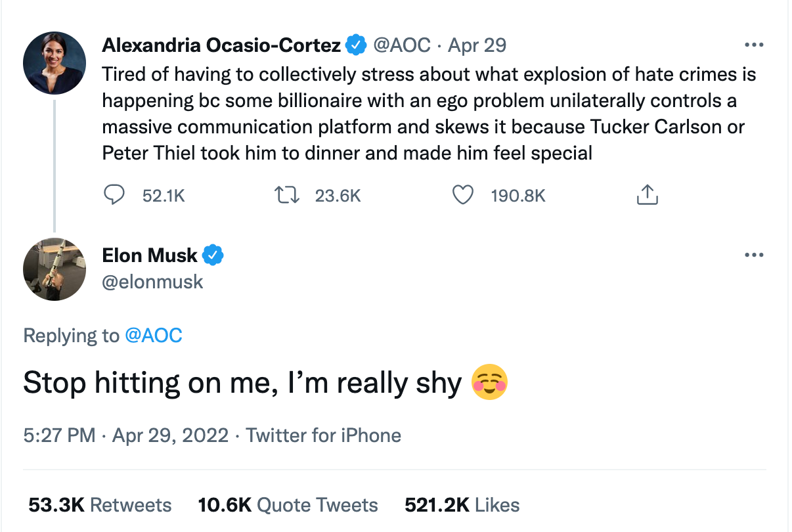The width and height of the screenshot is (792, 532).
Task: Click the Alexandria Ocasio-Cortez display name
Action: (x=221, y=45)
